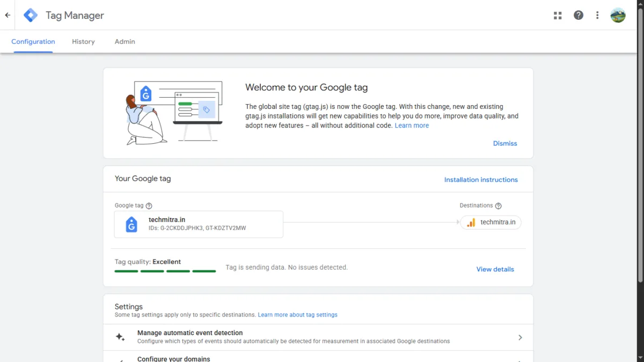Open the Google apps grid icon
The height and width of the screenshot is (362, 644).
click(558, 15)
